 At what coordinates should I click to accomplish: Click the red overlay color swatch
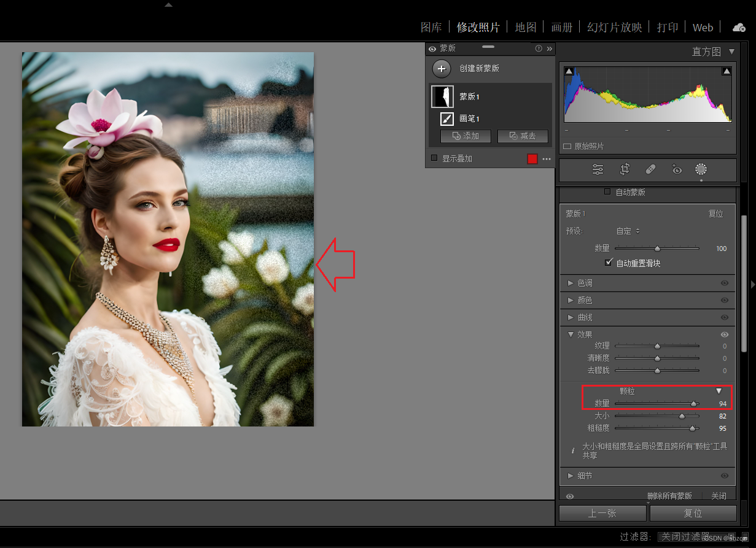pos(532,159)
